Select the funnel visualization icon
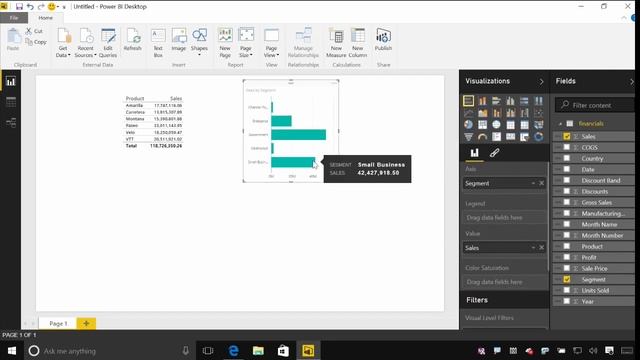This screenshot has width=640, height=360. (469, 137)
